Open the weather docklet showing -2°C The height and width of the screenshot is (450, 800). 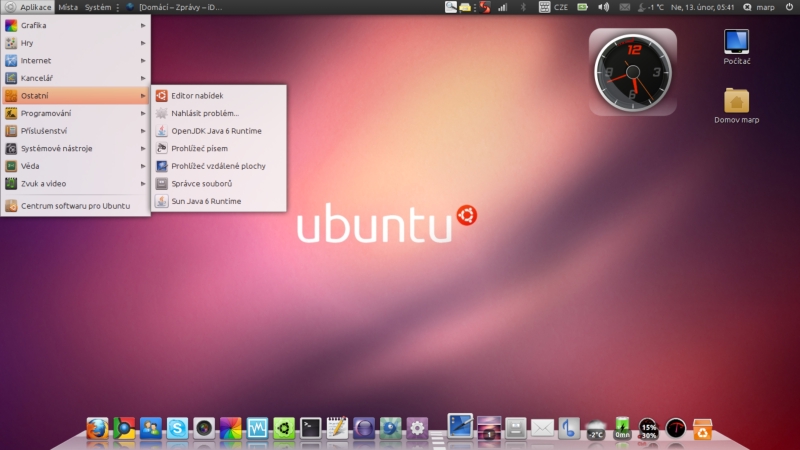[595, 429]
